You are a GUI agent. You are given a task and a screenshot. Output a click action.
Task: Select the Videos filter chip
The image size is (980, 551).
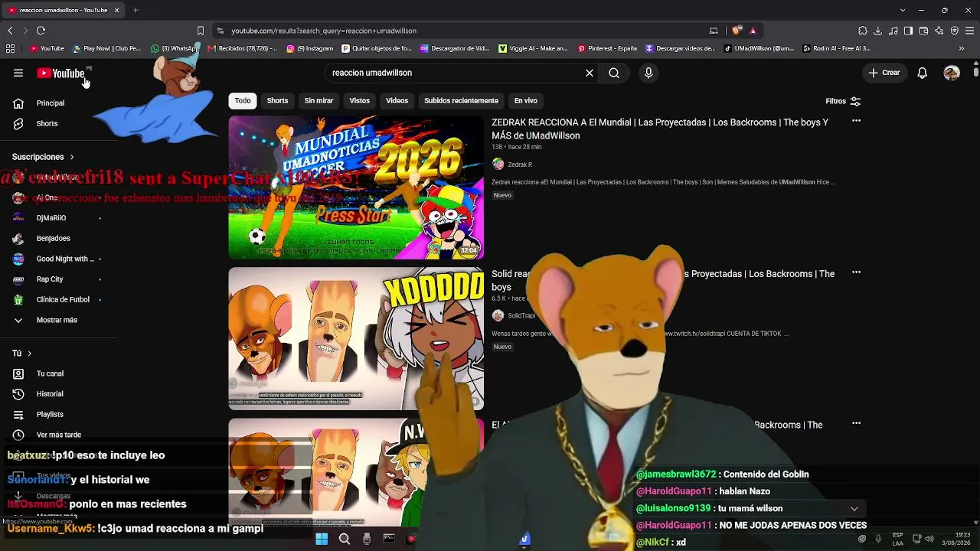tap(397, 100)
